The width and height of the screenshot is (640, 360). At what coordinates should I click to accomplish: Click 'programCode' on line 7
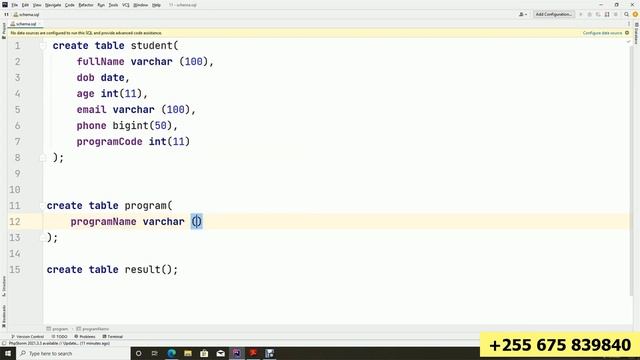pos(109,142)
